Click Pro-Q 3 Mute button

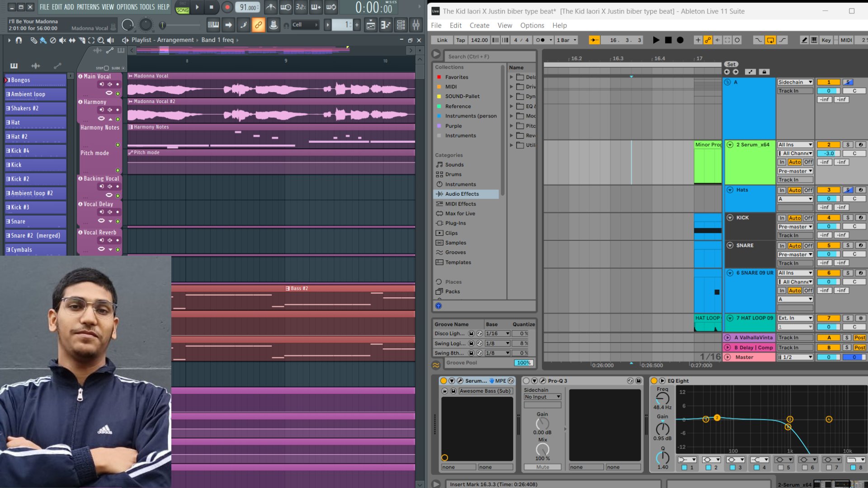(542, 467)
